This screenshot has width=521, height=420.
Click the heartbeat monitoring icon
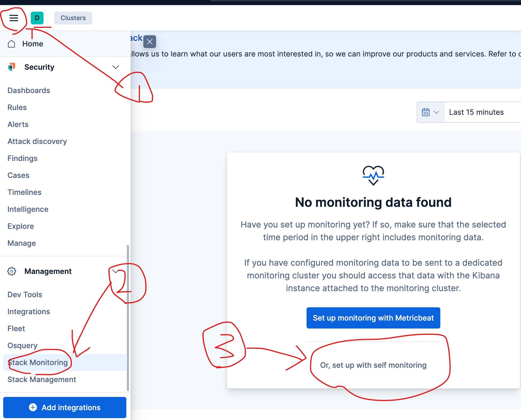(373, 175)
